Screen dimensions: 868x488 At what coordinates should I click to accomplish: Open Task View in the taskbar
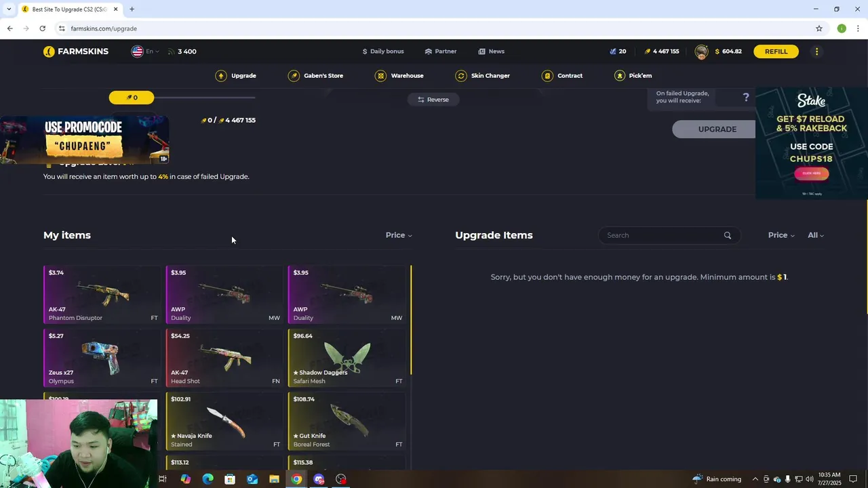(x=163, y=479)
